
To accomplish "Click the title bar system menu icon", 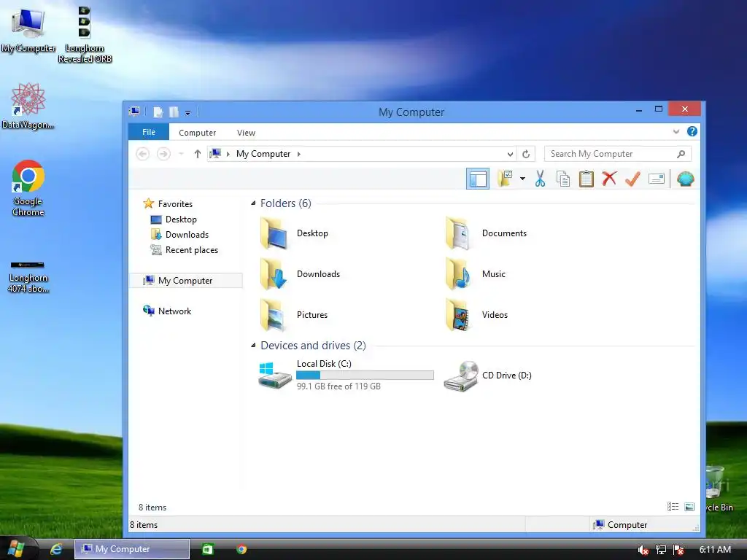I will pos(135,112).
